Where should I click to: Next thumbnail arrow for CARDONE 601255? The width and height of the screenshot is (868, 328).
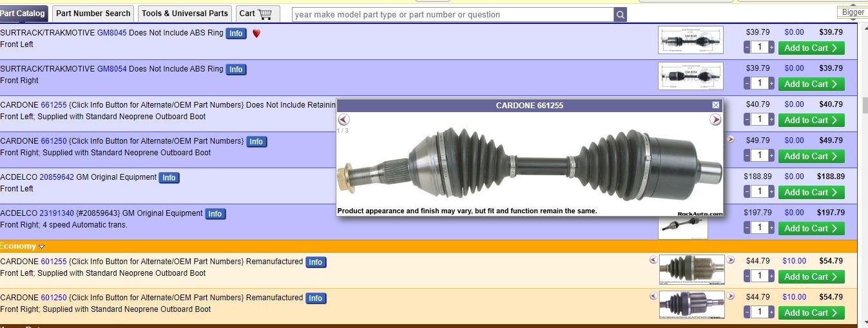731,260
